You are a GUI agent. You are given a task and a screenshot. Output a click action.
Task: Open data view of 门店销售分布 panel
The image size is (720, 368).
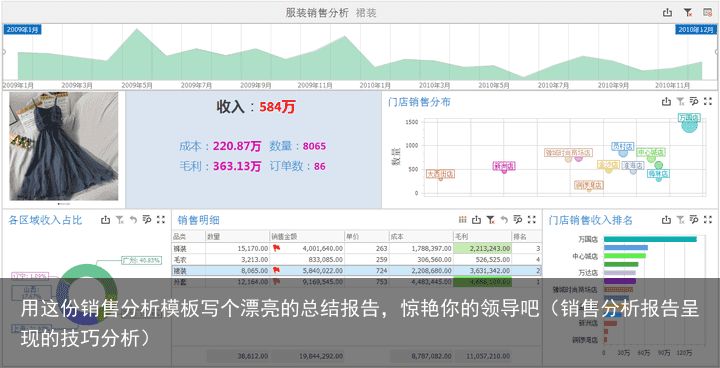pyautogui.click(x=694, y=102)
